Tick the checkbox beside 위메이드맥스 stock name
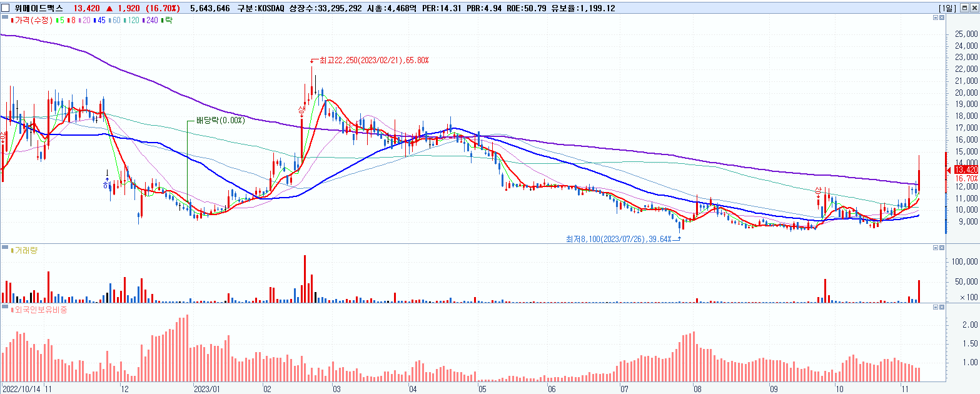 [6, 8]
